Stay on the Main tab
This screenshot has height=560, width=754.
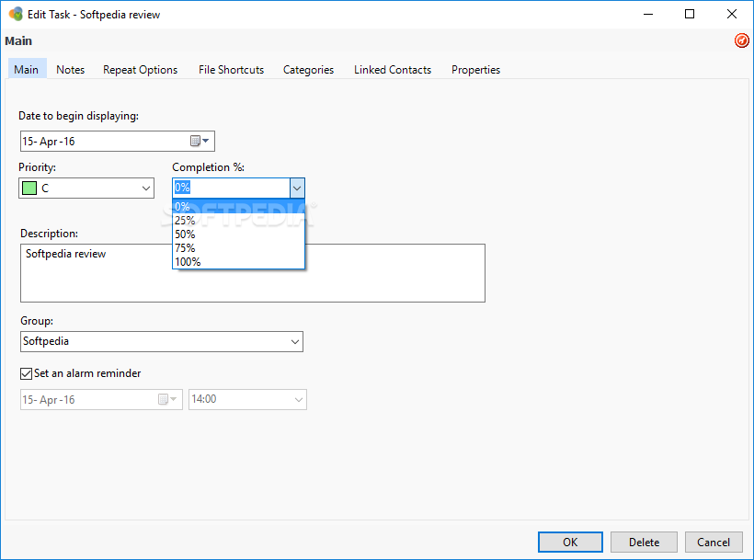[27, 70]
